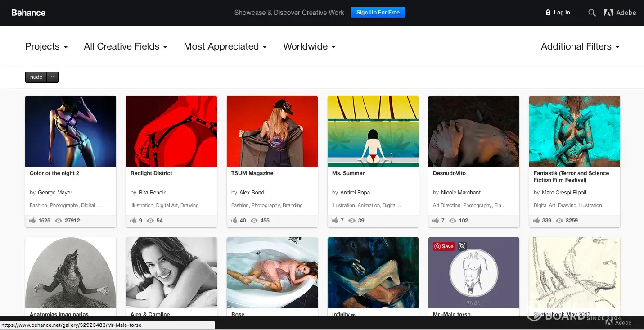Click the Infinity painting thumbnail
The width and height of the screenshot is (644, 330).
(x=373, y=273)
